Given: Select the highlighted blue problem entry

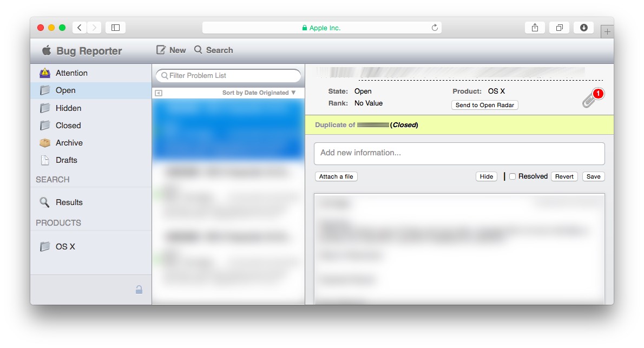Looking at the screenshot, I should [228, 129].
